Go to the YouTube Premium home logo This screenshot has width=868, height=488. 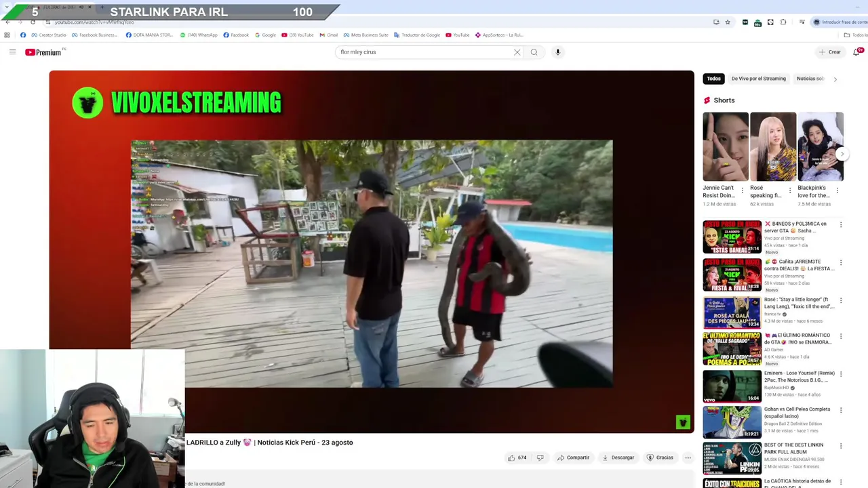click(45, 52)
